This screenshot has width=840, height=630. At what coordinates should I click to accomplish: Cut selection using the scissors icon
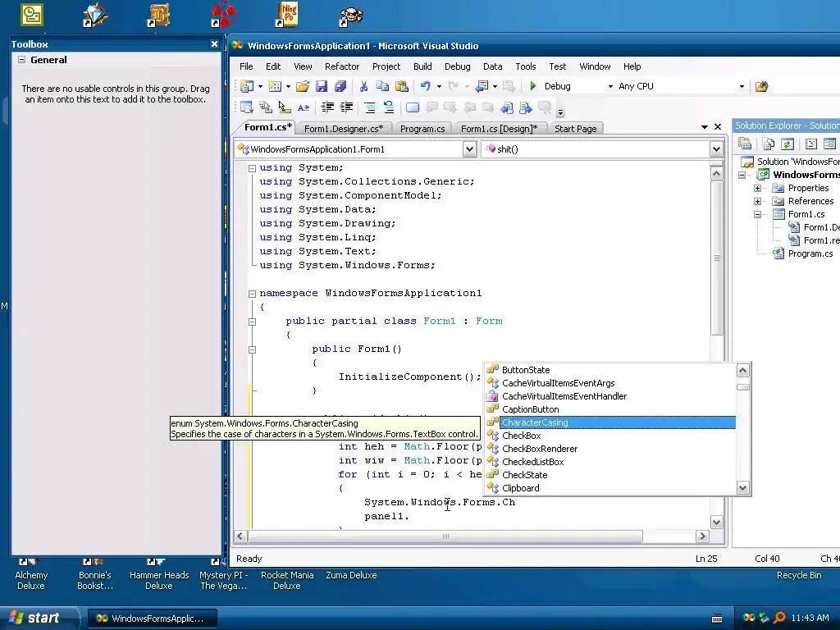coord(363,86)
